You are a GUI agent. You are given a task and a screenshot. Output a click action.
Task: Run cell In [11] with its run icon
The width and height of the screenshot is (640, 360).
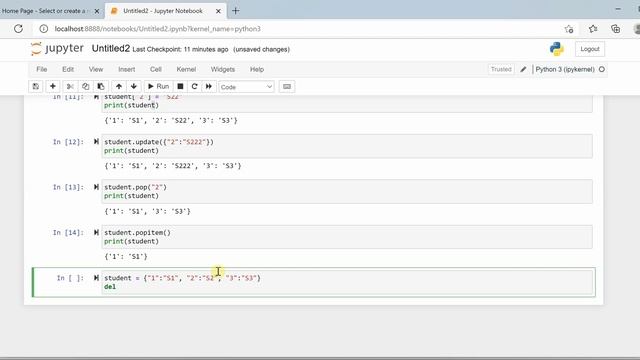tap(96, 97)
